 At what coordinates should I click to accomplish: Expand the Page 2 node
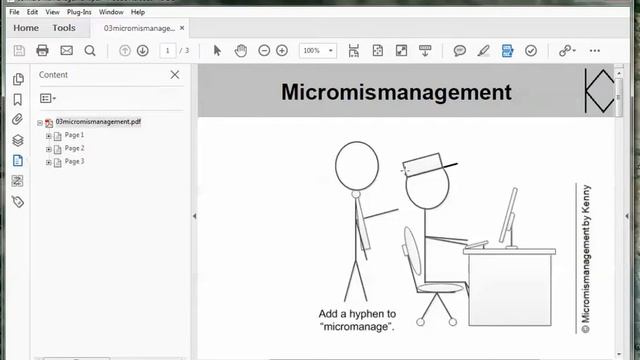[x=49, y=149]
